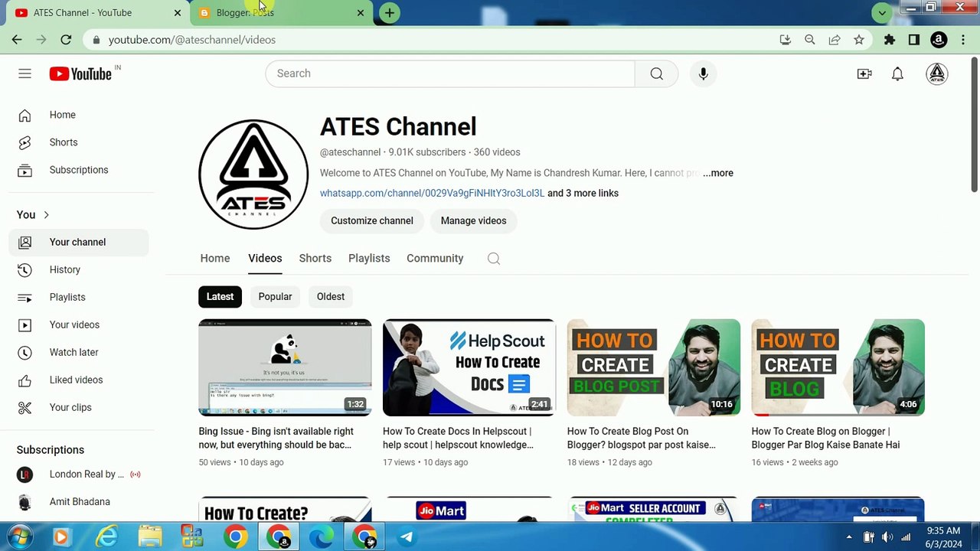This screenshot has width=980, height=551.
Task: Switch to the Blogger Posts tab
Action: click(x=280, y=13)
